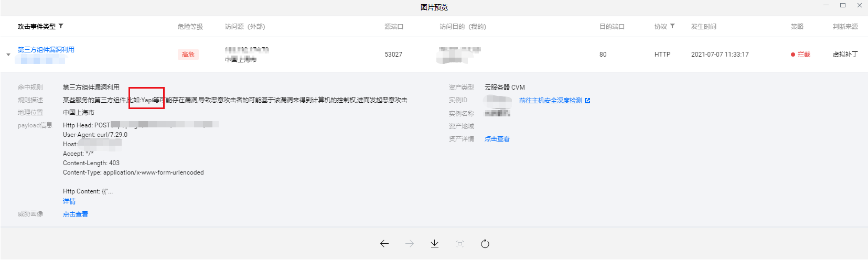
Task: Click 中国上海市 location value
Action: click(79, 113)
